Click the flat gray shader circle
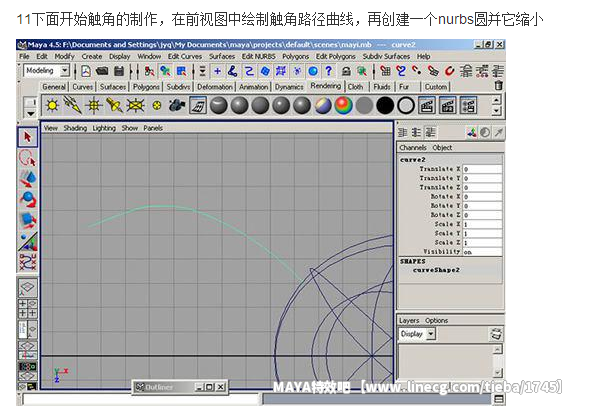Screen dimensions: 604x406 click(364, 105)
